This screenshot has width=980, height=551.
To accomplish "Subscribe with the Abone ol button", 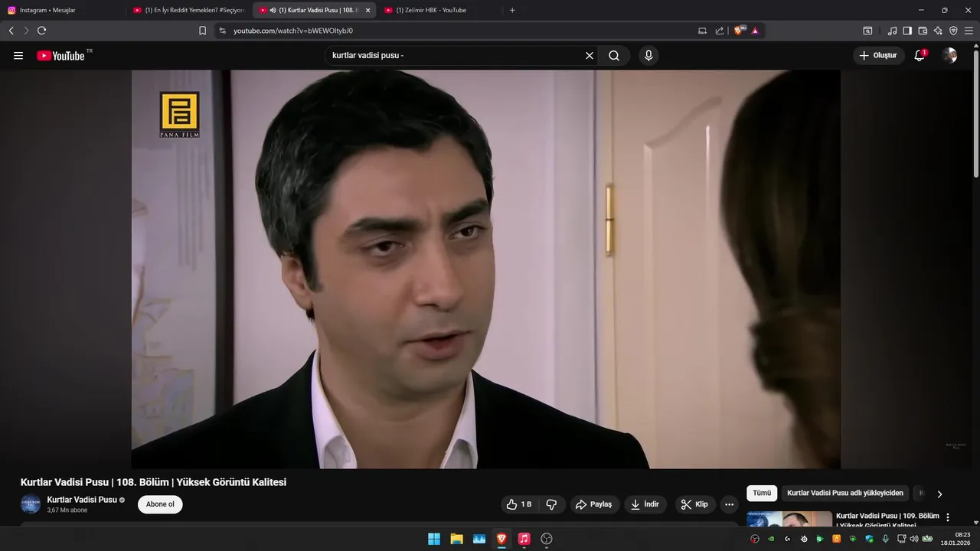I will 160,504.
